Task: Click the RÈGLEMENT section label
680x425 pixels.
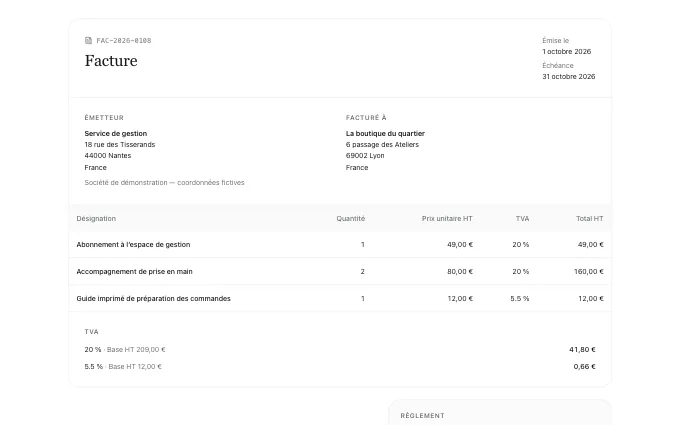Action: 422,415
